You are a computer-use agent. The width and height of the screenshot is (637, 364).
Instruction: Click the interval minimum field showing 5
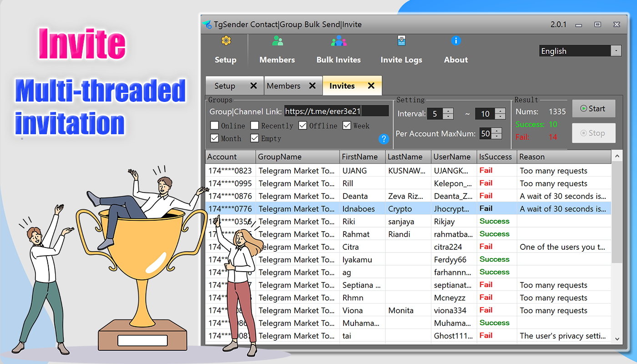coord(435,114)
